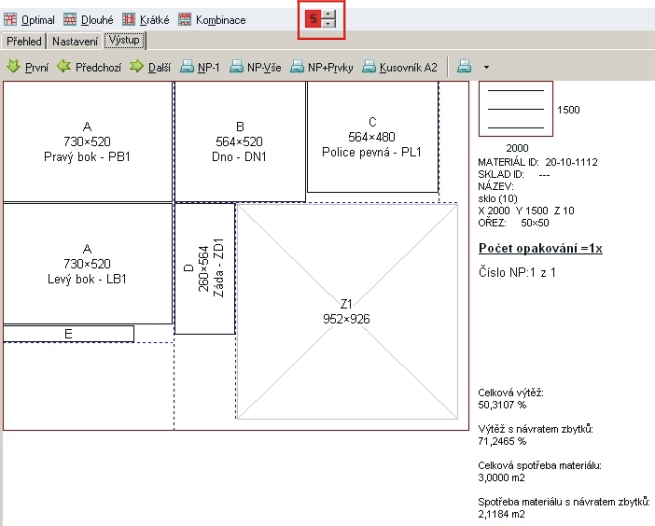This screenshot has width=655, height=526.
Task: Select part Police pevná - PL1
Action: click(372, 137)
